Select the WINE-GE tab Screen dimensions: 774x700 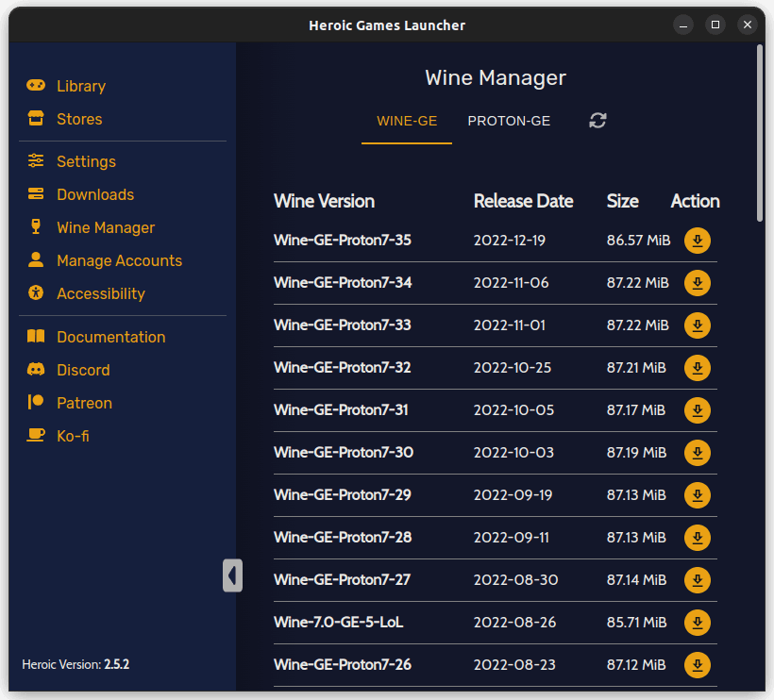click(407, 121)
